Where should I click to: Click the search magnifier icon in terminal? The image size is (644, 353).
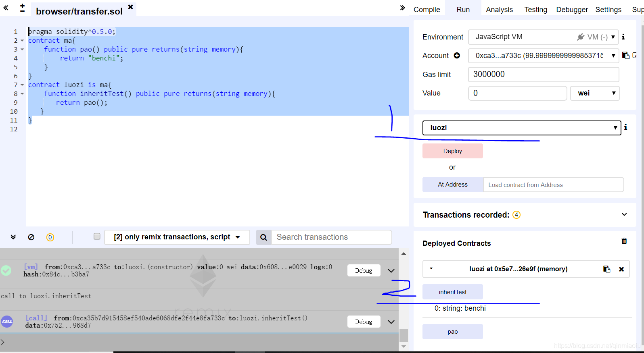[x=263, y=237]
